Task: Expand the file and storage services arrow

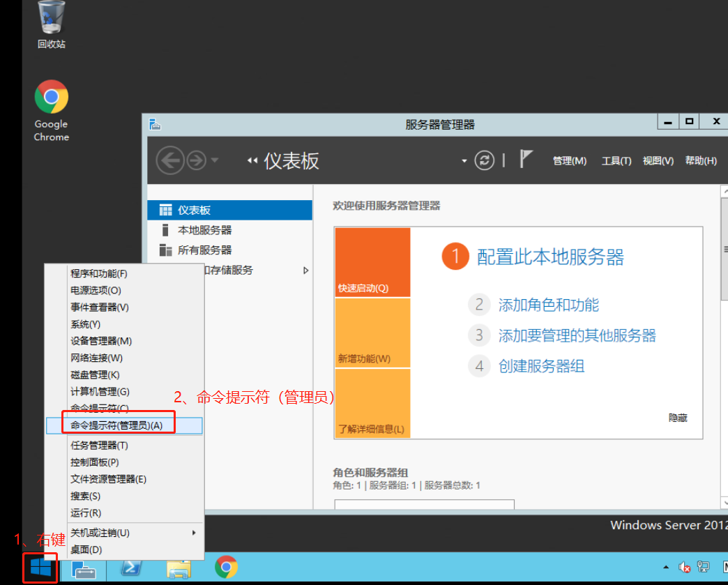Action: point(305,270)
